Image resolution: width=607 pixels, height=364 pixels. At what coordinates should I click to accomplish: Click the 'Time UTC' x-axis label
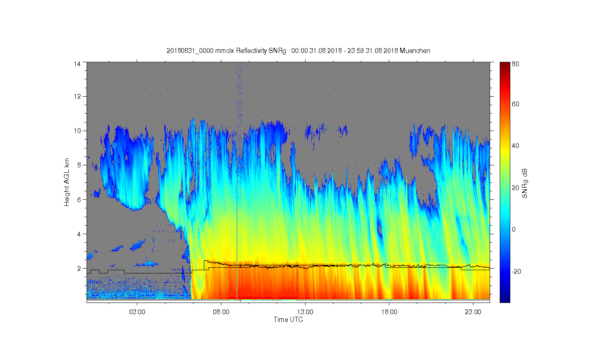click(288, 320)
